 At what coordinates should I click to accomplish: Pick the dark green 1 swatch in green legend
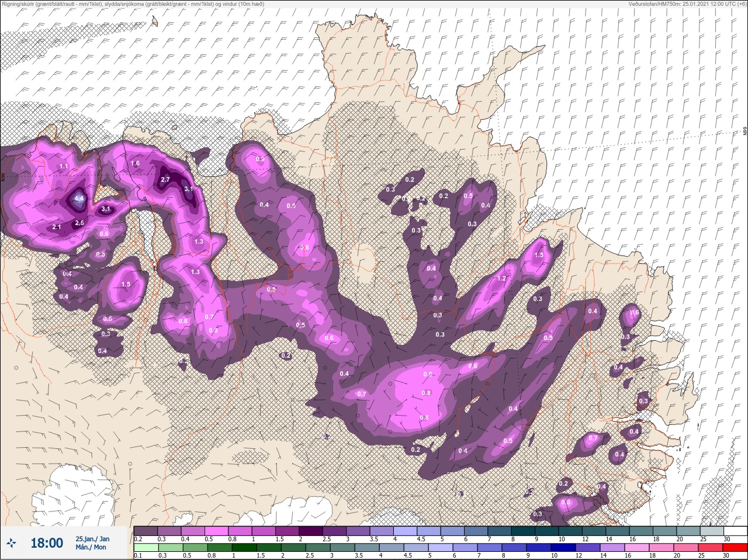click(x=245, y=548)
